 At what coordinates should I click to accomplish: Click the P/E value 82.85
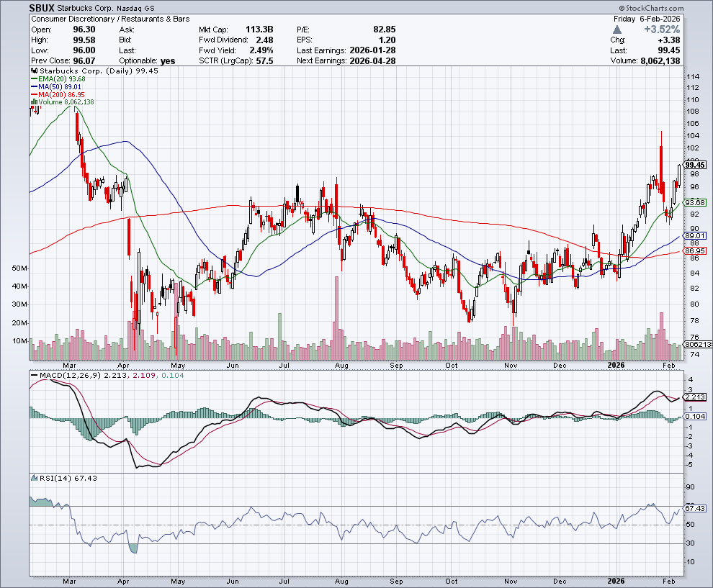385,30
